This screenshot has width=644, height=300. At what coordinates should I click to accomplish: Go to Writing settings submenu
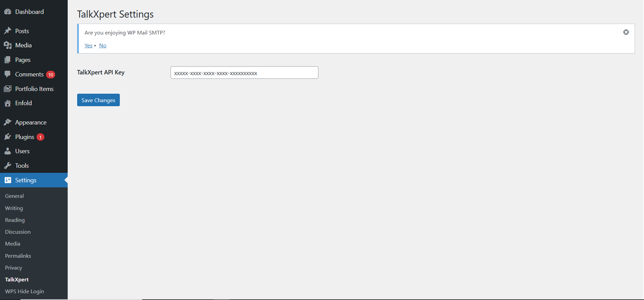[x=14, y=208]
